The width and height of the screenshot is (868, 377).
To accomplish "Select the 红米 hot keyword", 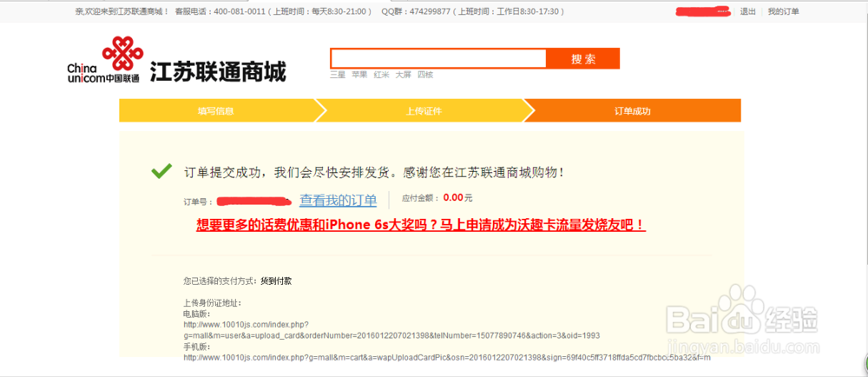I will point(381,75).
